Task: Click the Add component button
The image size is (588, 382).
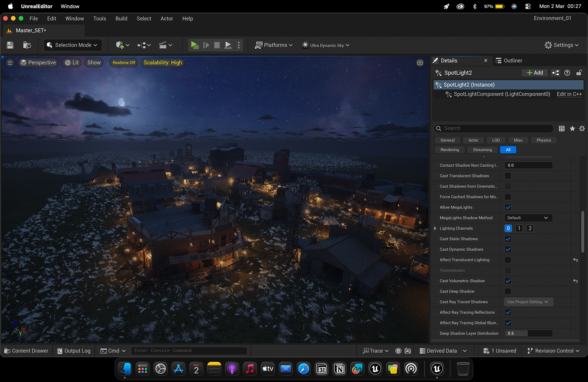Action: coord(535,73)
